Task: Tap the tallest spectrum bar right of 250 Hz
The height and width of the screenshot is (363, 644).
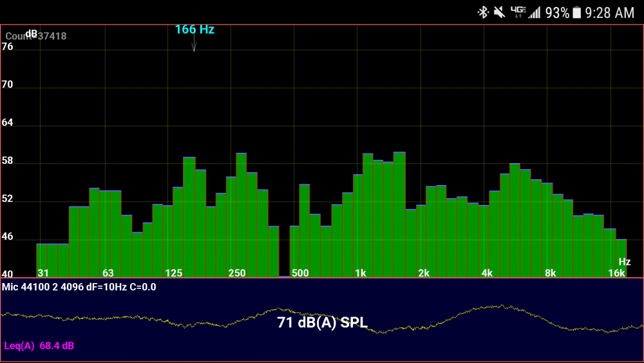Action: coord(241,215)
